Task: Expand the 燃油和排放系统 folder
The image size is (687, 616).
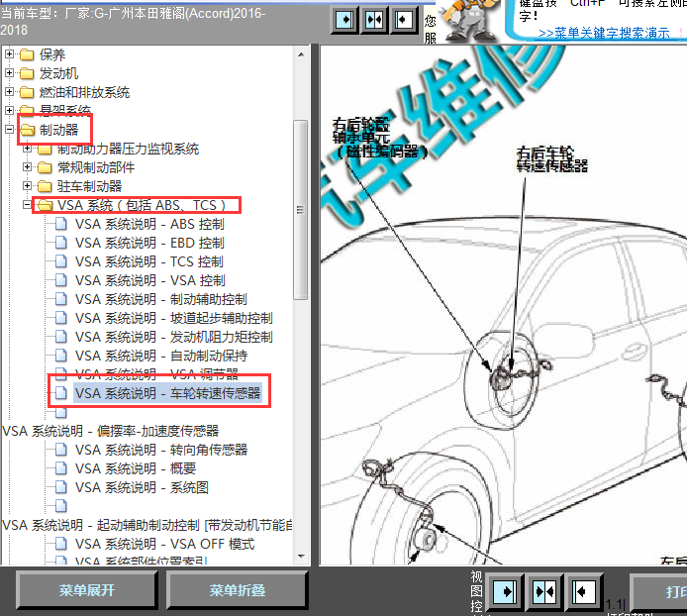Action: [9, 92]
